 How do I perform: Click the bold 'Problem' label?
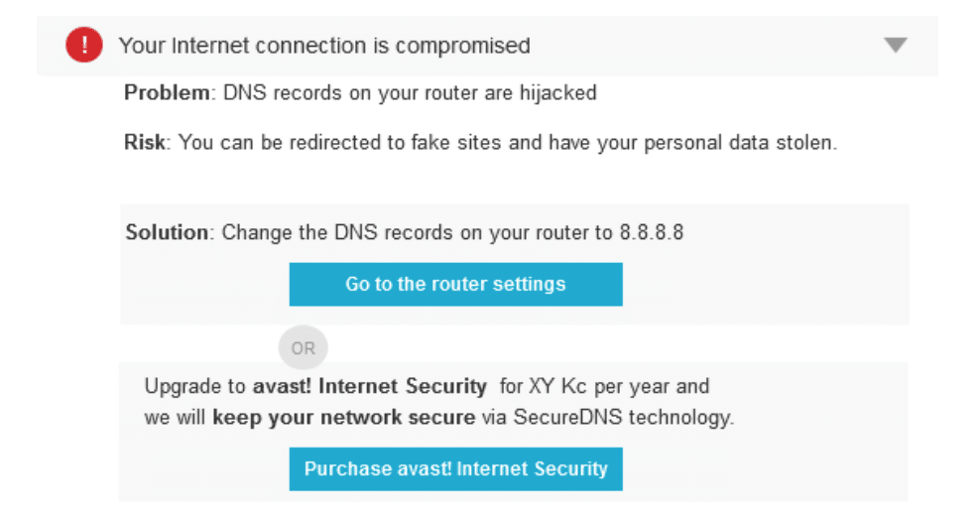click(x=167, y=92)
